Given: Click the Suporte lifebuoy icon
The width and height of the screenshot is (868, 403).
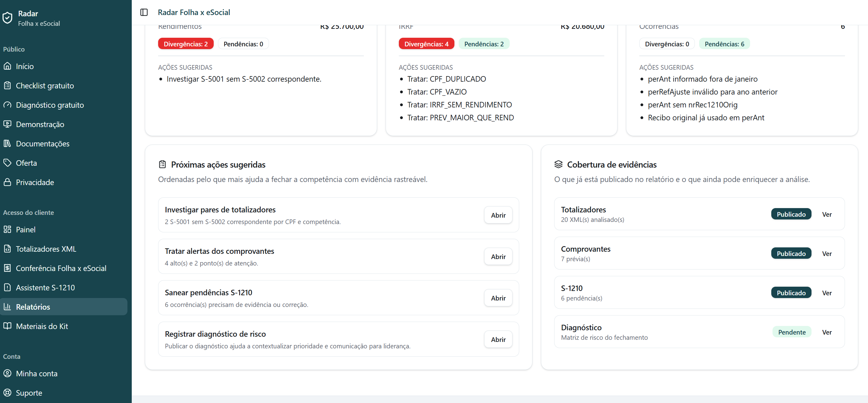Looking at the screenshot, I should [x=7, y=393].
